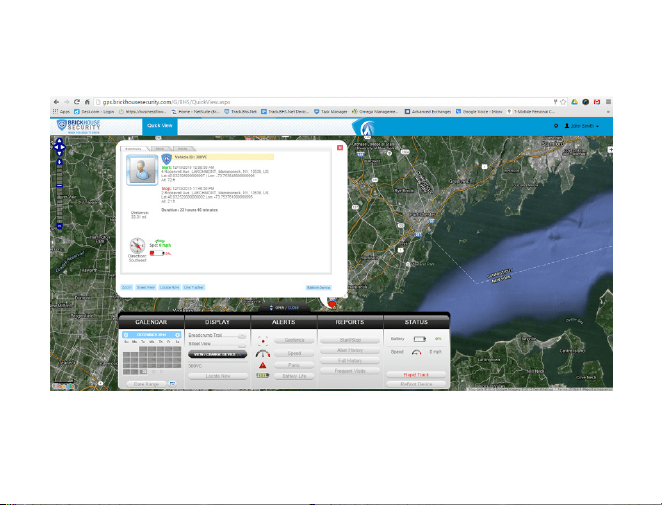Open the John Smith user dropdown
662x505 pixels.
tap(581, 126)
